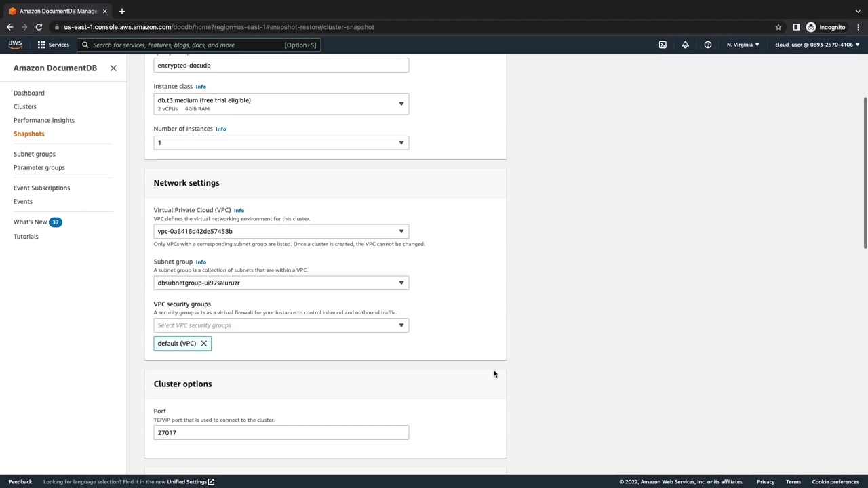Click the AWS services search box
This screenshot has width=868, height=488.
pos(199,45)
